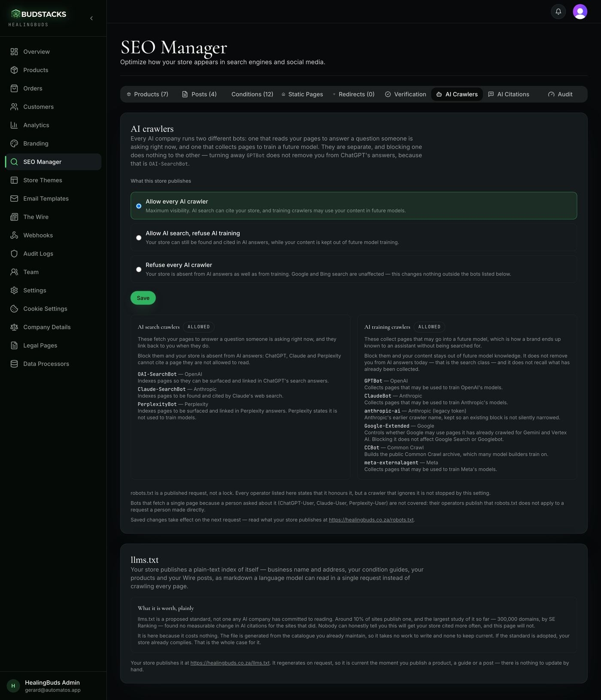Click the OAI-SearchBot crawler name
The width and height of the screenshot is (601, 700).
pos(157,374)
